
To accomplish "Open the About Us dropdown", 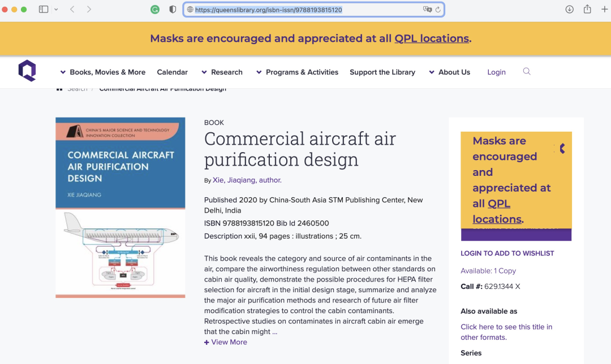I will click(450, 72).
